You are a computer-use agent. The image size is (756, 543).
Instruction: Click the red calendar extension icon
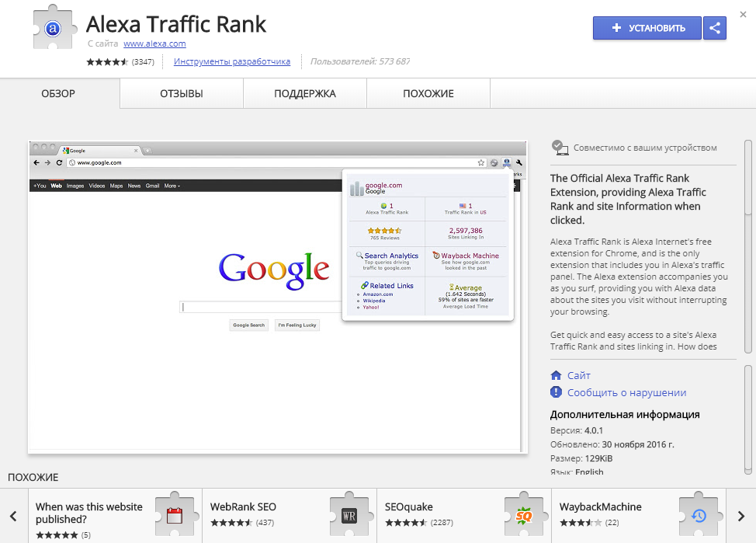[x=175, y=515]
